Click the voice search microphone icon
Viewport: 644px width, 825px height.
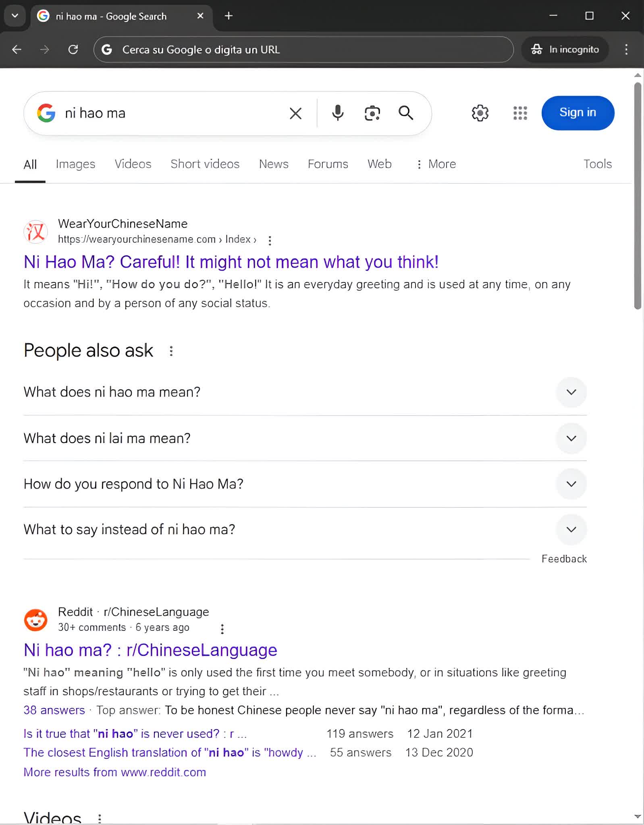click(x=338, y=113)
